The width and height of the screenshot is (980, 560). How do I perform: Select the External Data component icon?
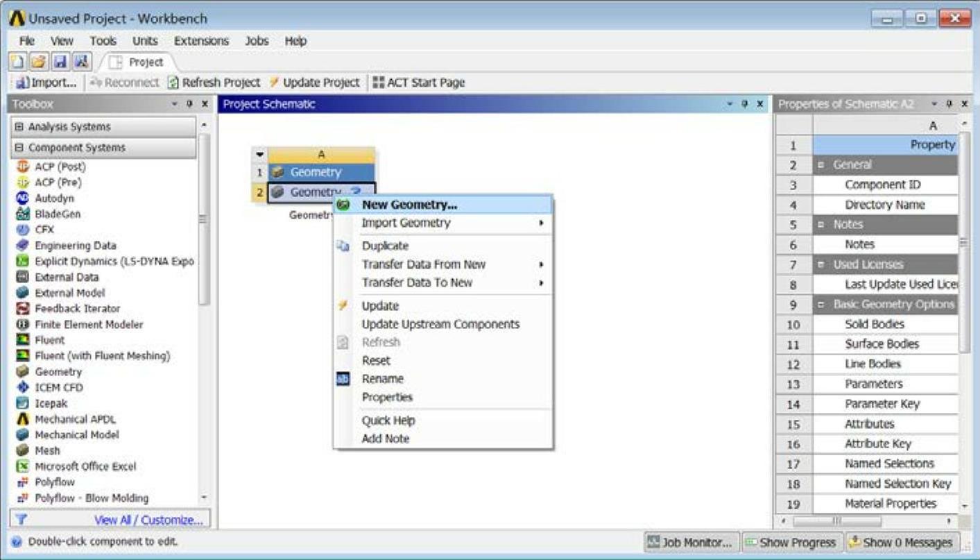pos(23,277)
